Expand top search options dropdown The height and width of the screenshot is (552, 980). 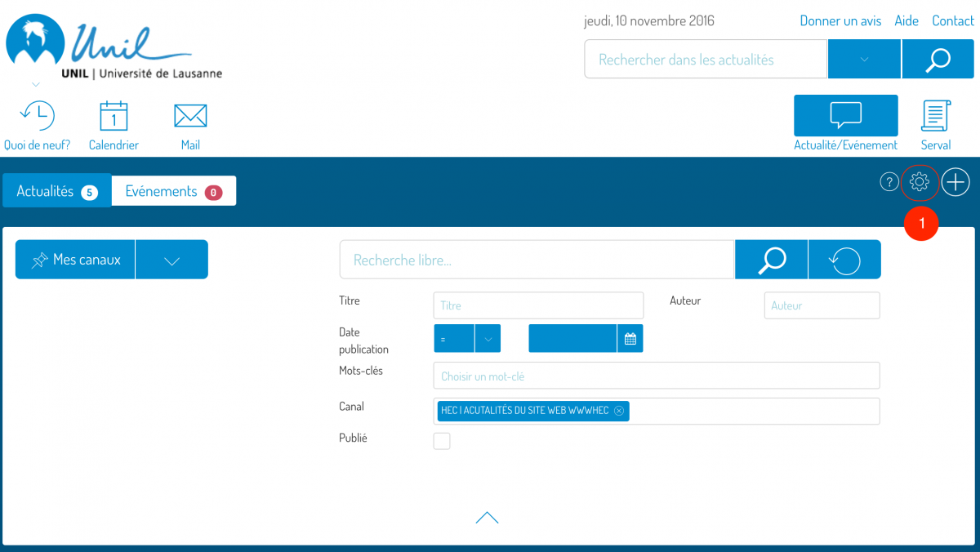864,60
